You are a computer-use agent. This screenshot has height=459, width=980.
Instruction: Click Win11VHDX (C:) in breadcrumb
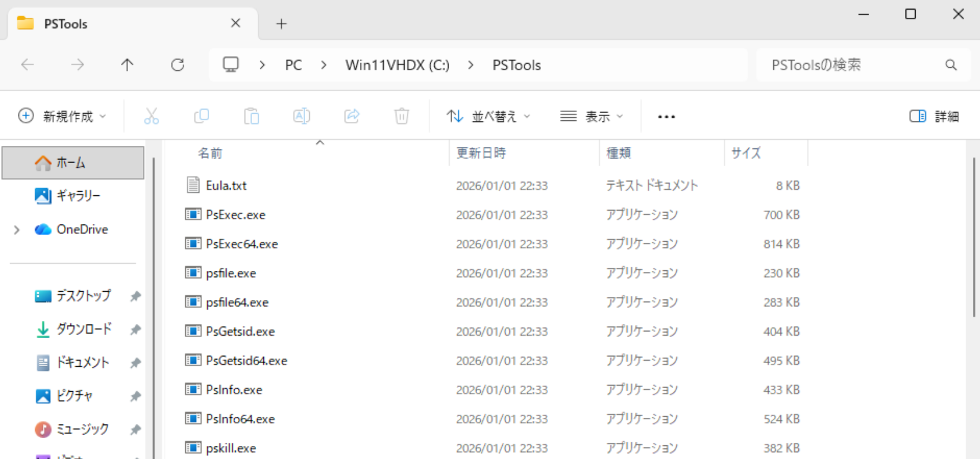tap(397, 65)
